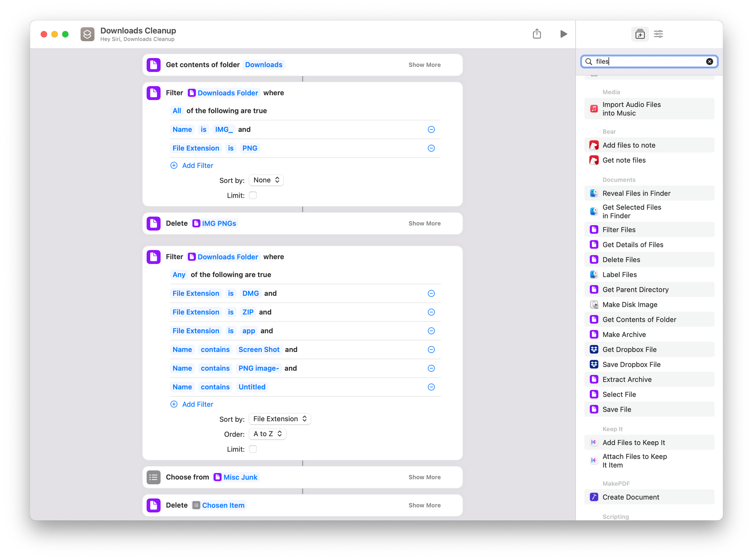Viewport: 753px width, 560px height.
Task: Add Filter to second Filter action
Action: click(x=192, y=404)
